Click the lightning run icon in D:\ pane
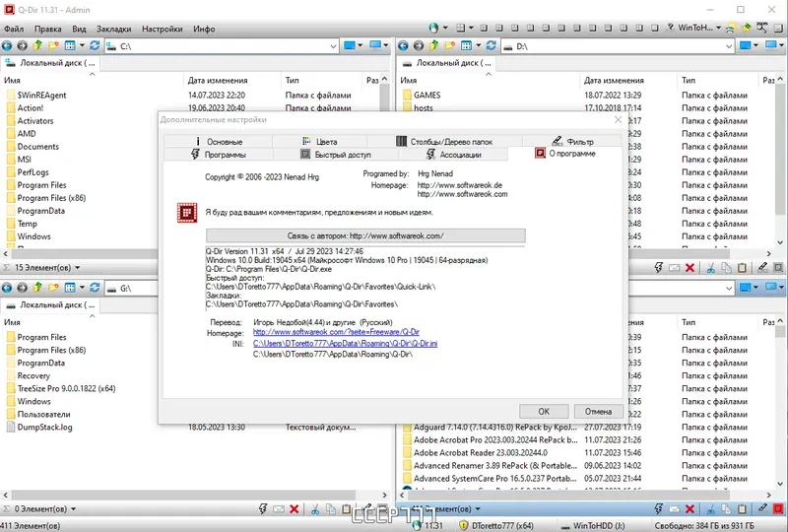788x532 pixels. (658, 268)
